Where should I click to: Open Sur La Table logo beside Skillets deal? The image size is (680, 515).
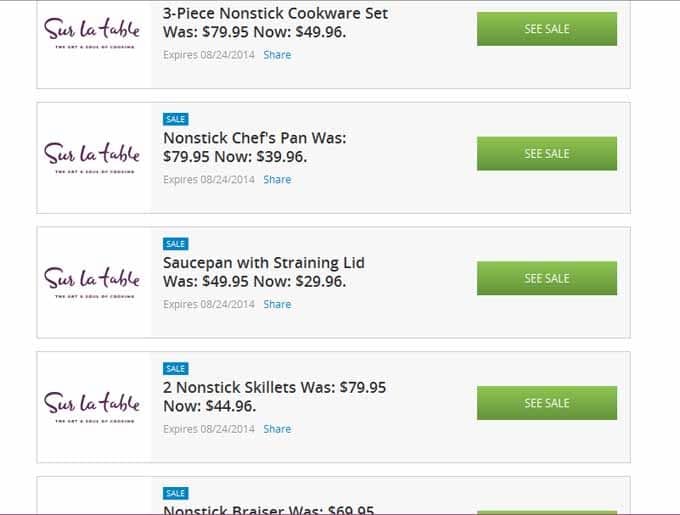(x=92, y=407)
